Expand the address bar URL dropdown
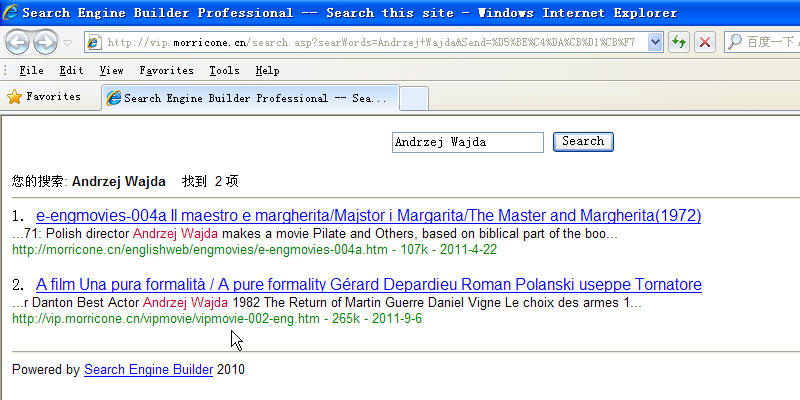This screenshot has height=400, width=800. [x=655, y=42]
